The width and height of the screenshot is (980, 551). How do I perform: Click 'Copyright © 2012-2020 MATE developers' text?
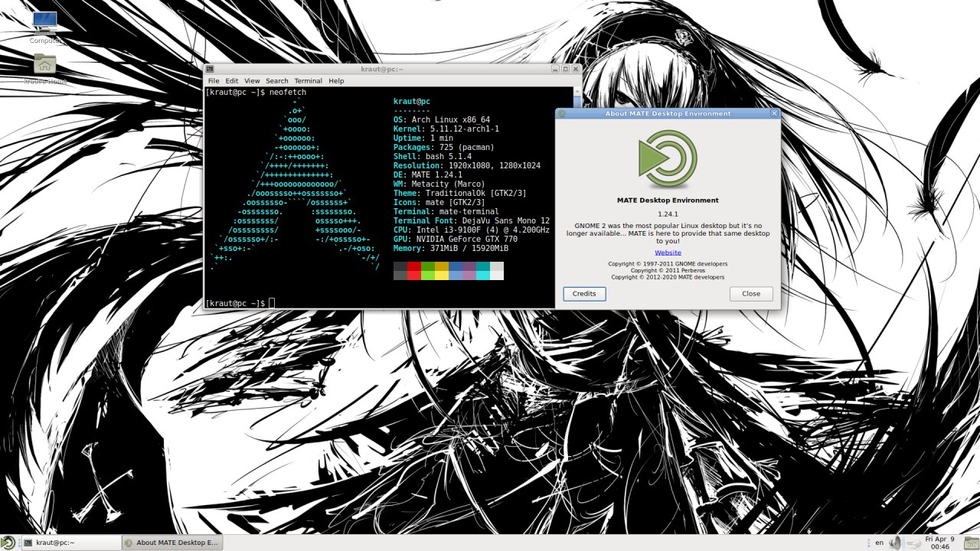pyautogui.click(x=668, y=277)
